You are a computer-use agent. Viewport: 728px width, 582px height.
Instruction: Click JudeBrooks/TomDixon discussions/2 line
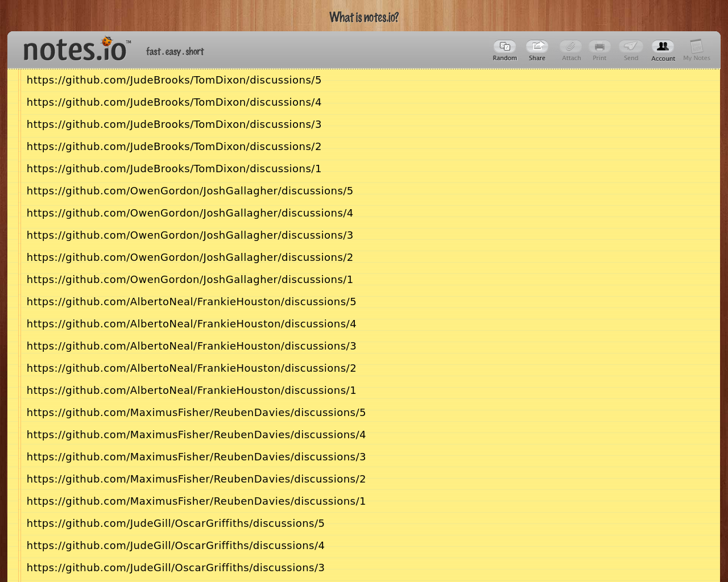coord(174,147)
